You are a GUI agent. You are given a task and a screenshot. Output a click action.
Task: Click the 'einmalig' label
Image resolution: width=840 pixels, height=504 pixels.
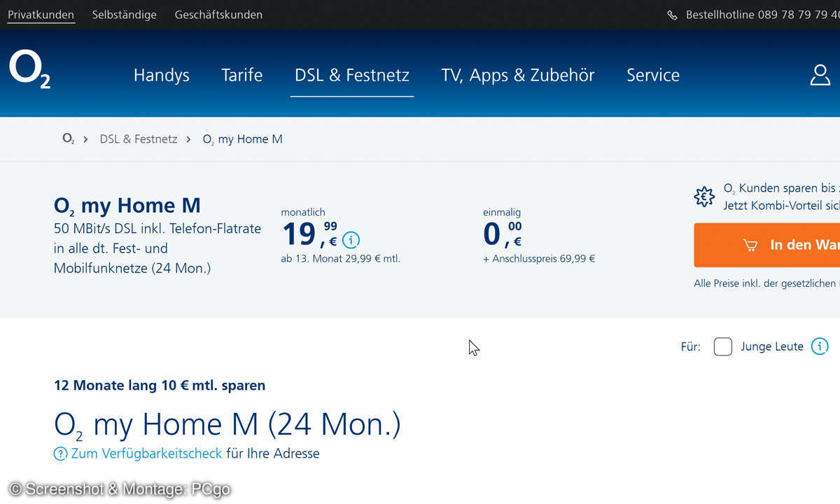coord(502,212)
